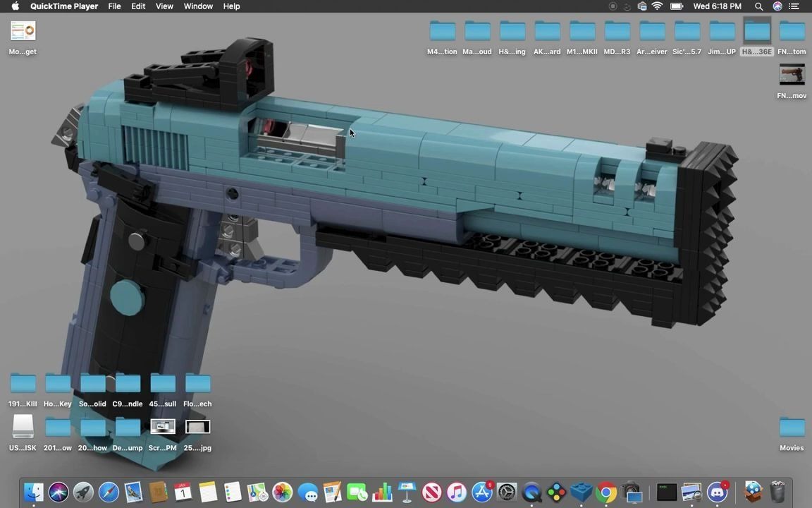Open Notification Center from the menu bar
The image size is (812, 508).
(793, 6)
